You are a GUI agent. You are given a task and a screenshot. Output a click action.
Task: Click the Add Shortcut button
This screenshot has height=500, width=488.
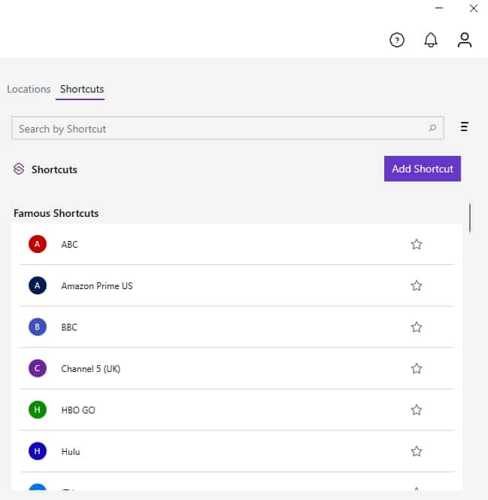422,169
